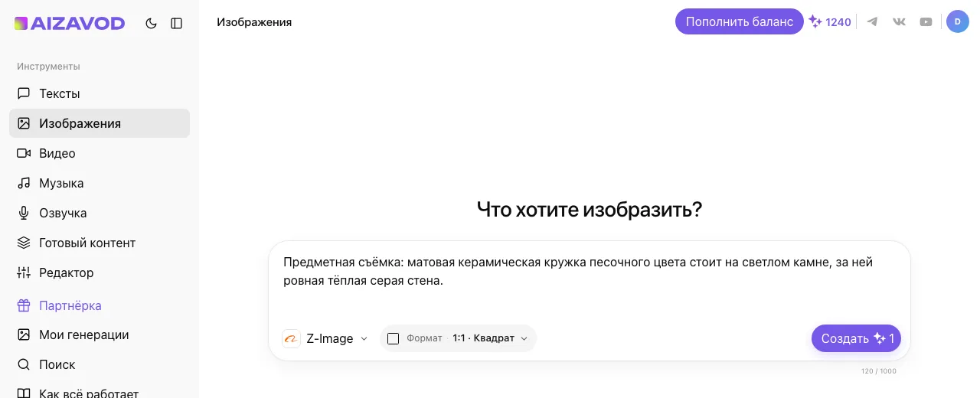
Task: Click the Поиск magnifier icon
Action: click(x=24, y=364)
